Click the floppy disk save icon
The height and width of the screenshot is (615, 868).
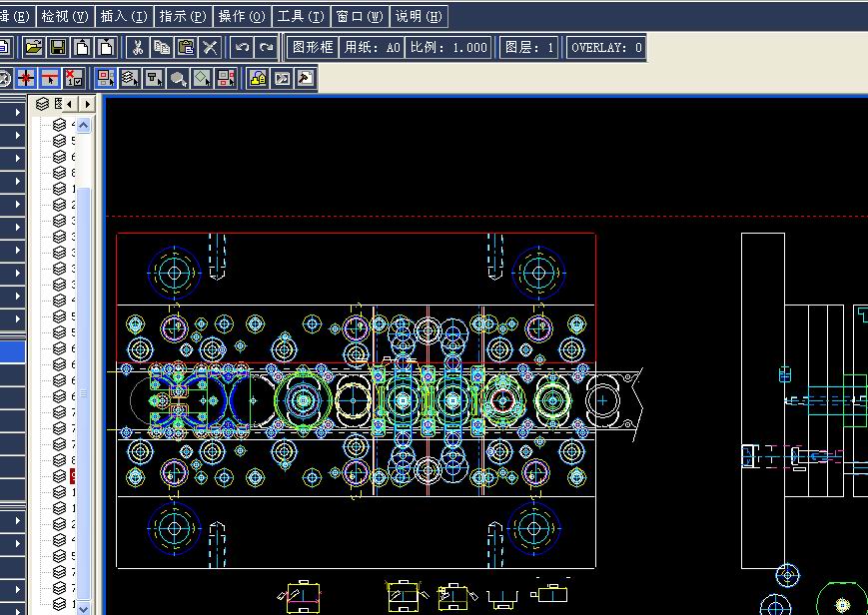coord(58,48)
